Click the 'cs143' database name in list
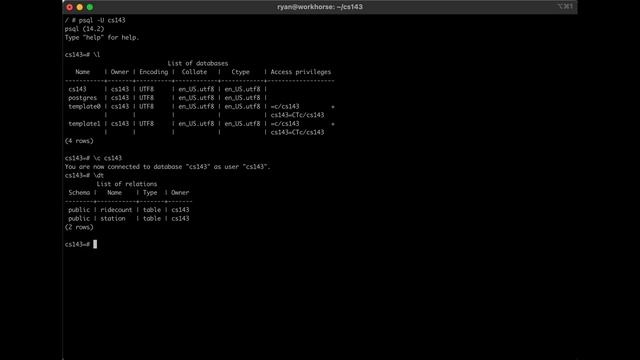 click(77, 89)
